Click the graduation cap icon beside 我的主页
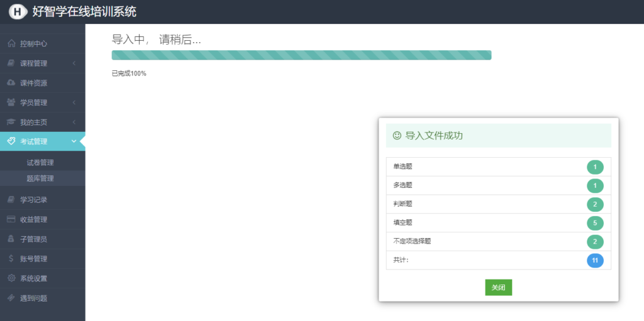The image size is (644, 321). pyautogui.click(x=11, y=122)
